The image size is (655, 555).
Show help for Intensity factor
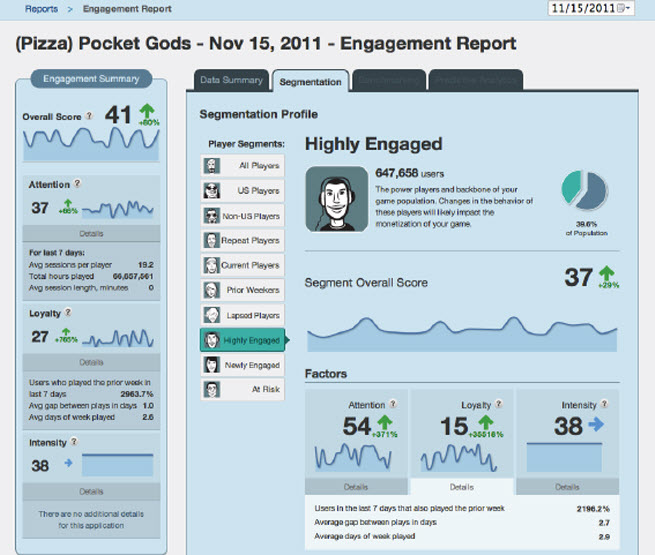tap(604, 404)
